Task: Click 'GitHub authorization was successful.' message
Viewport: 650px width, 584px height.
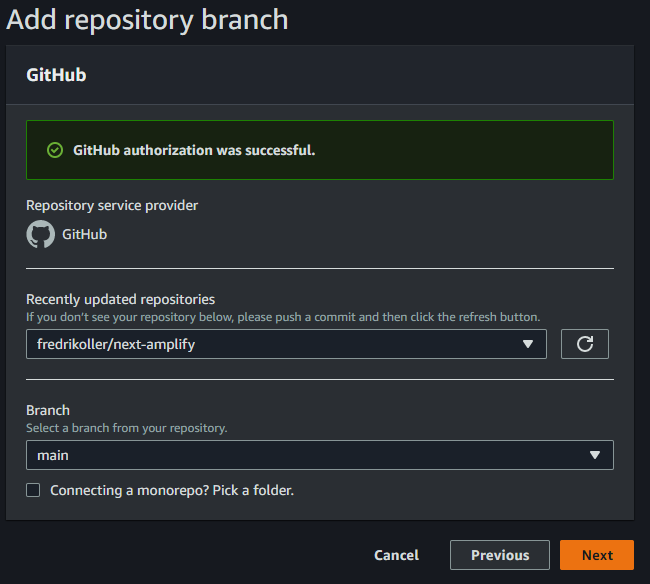Action: [x=194, y=150]
